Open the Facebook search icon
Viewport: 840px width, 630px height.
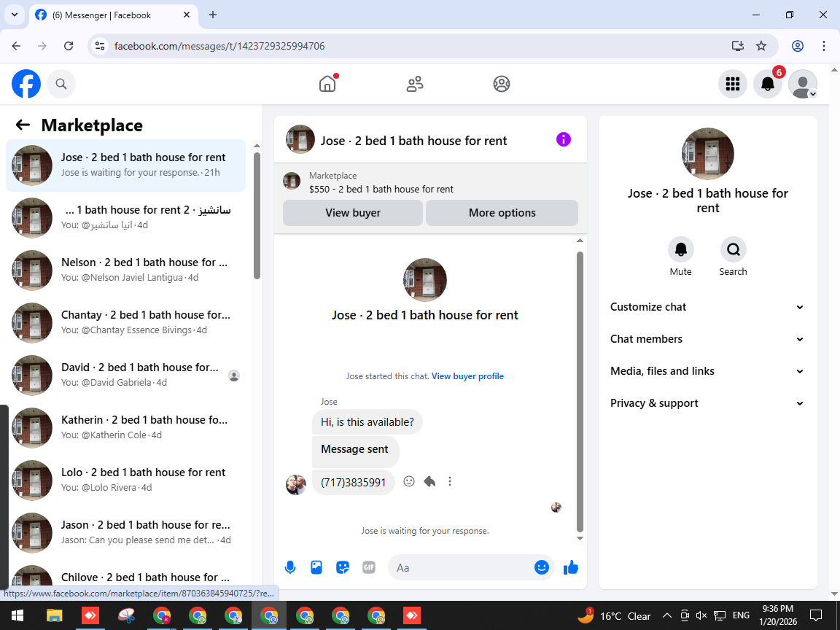[x=61, y=84]
